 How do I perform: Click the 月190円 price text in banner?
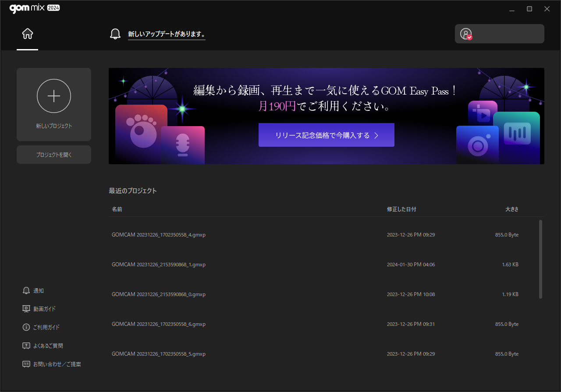(277, 106)
